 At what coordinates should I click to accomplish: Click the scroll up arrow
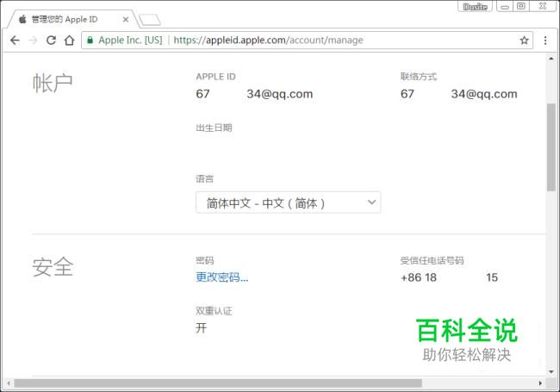pyautogui.click(x=551, y=59)
